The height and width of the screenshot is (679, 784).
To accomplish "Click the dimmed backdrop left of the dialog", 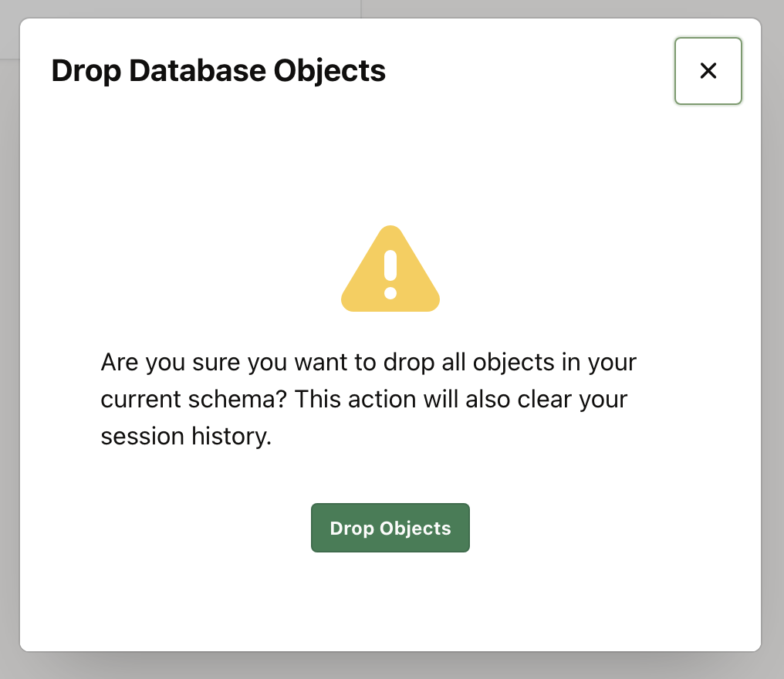I will [9, 347].
